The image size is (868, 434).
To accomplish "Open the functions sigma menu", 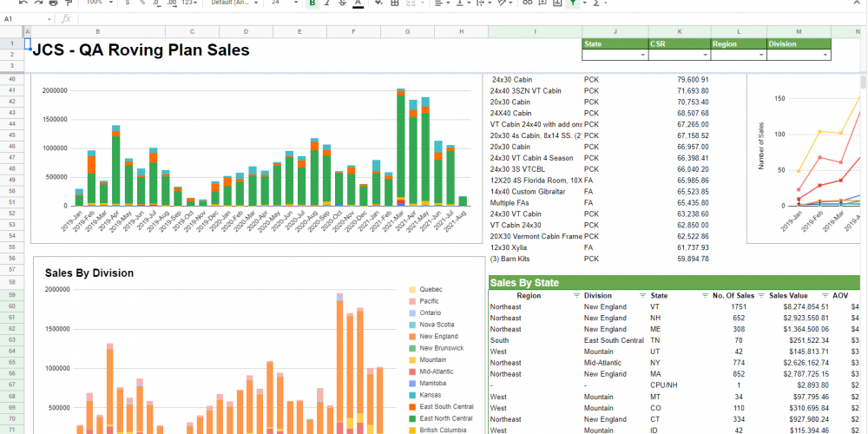I will (596, 3).
